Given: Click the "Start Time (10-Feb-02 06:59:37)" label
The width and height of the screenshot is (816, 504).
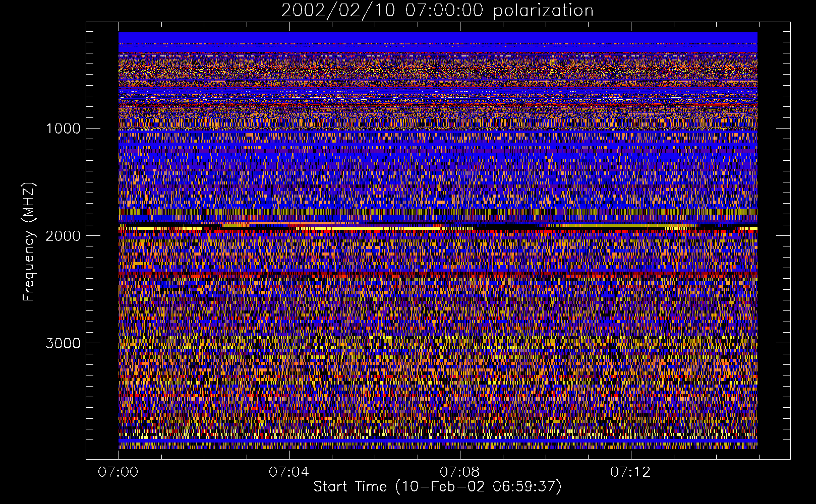Looking at the screenshot, I should [437, 487].
